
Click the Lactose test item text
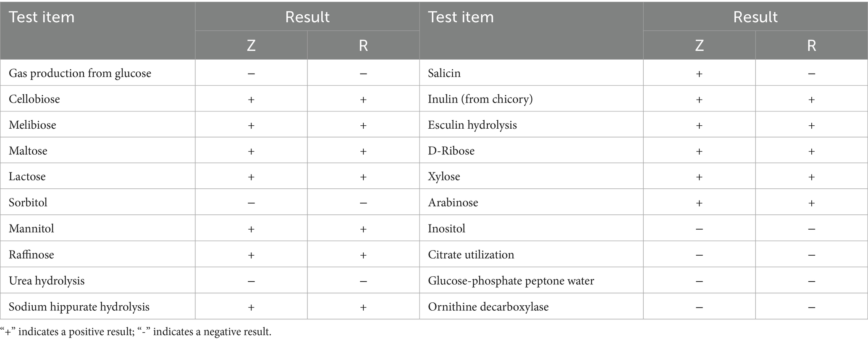[x=27, y=176]
